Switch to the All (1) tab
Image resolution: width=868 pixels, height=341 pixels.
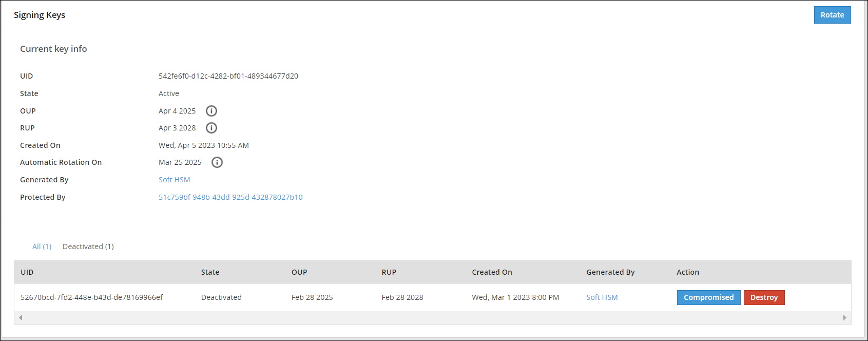42,246
